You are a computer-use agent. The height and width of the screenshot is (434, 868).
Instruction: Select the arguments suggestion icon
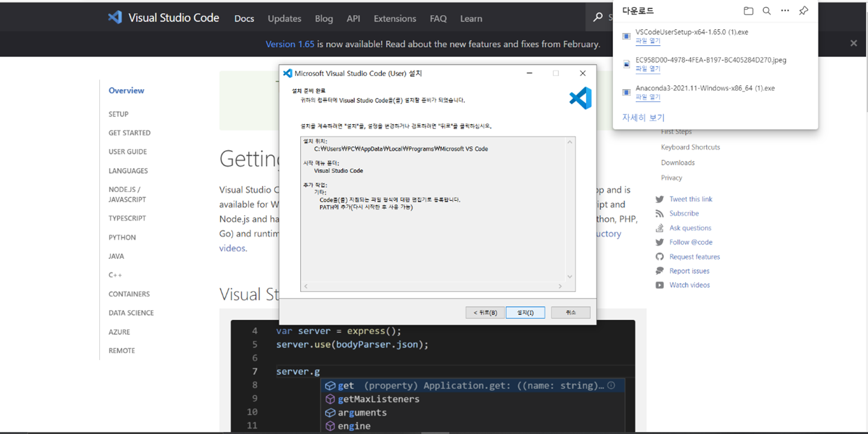[330, 412]
